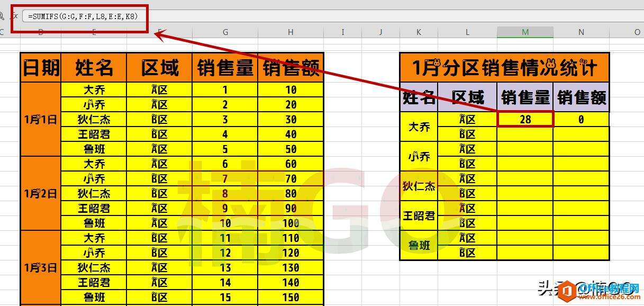Click the sales amount cell showing 90
This screenshot has height=306, width=644.
[291, 208]
